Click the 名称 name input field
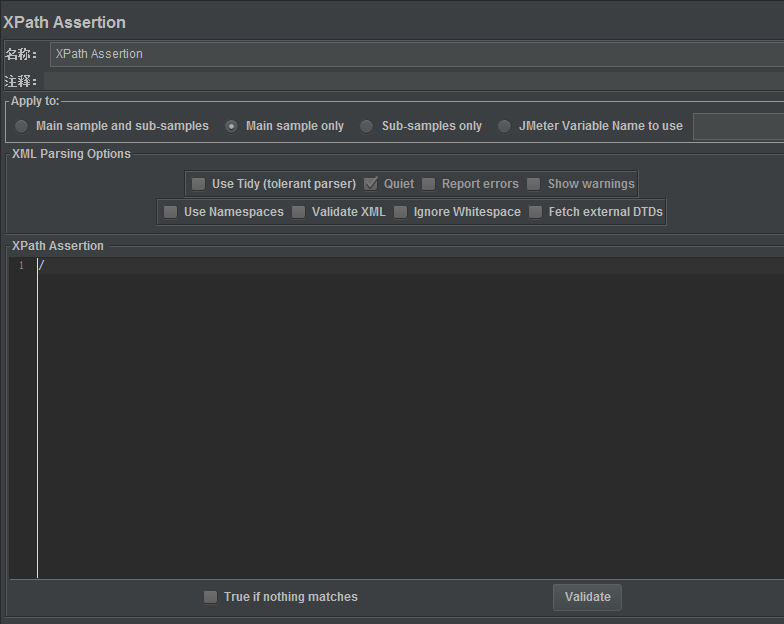784x624 pixels. [415, 54]
